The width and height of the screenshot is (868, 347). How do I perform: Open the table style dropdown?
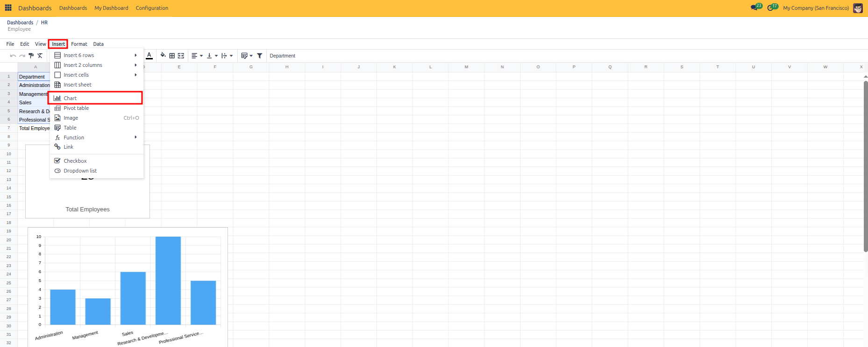point(247,56)
